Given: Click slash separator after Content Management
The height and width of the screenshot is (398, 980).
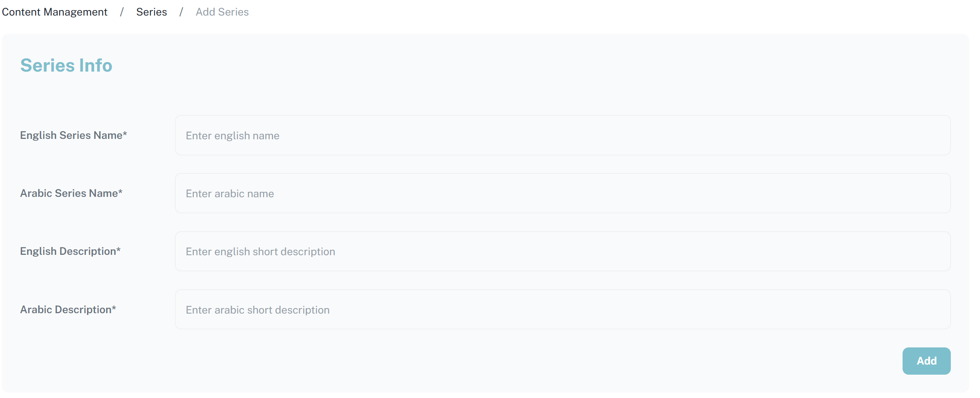Looking at the screenshot, I should coord(122,12).
